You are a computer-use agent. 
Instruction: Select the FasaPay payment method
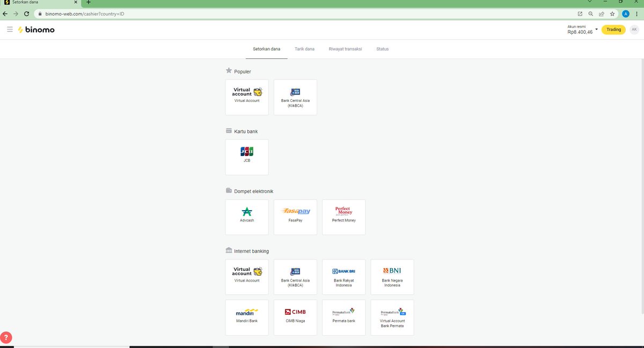(295, 217)
